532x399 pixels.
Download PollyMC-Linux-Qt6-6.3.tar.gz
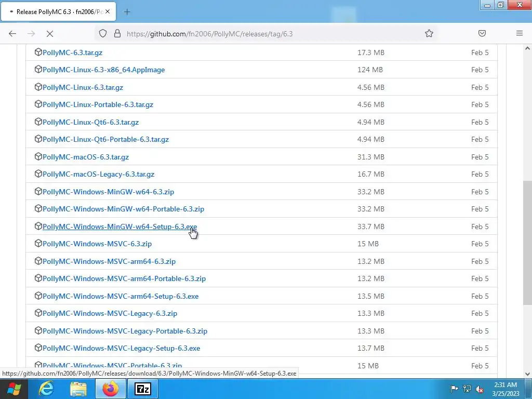coord(90,123)
